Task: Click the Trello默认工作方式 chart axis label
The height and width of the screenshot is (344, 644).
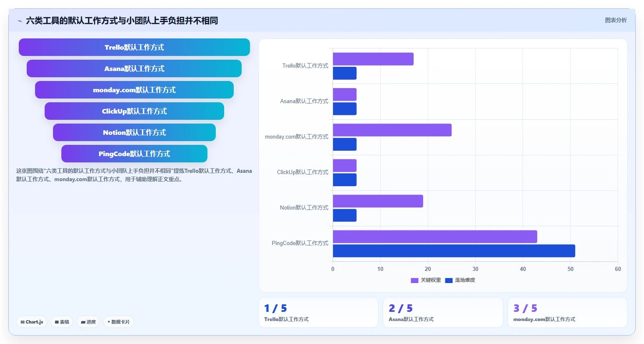Action: pos(305,66)
